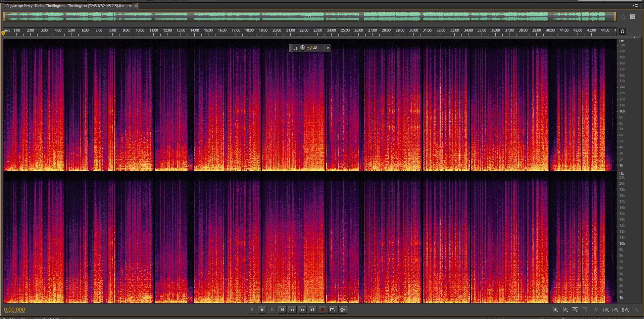Click the 22:00 mark on timeline ruler
644x319 pixels.
click(x=304, y=31)
